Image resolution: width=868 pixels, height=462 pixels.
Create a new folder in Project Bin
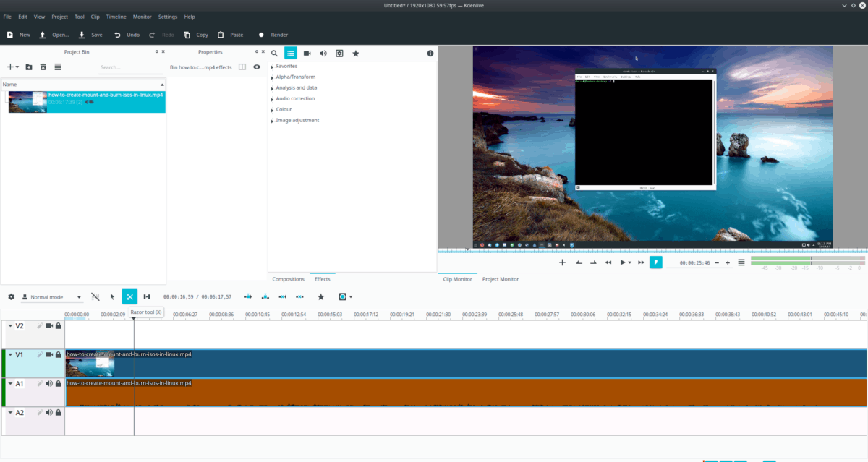29,67
